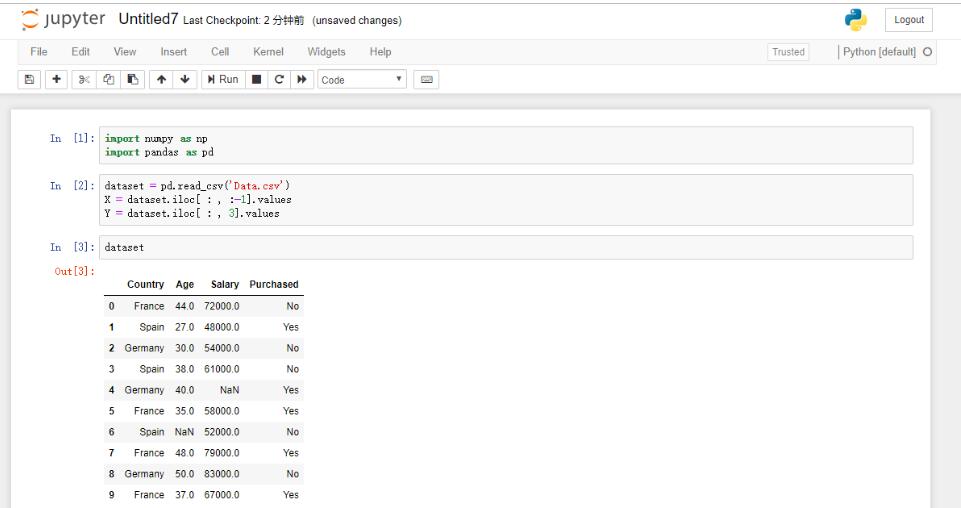Insert a cell below with plus icon

coord(56,80)
